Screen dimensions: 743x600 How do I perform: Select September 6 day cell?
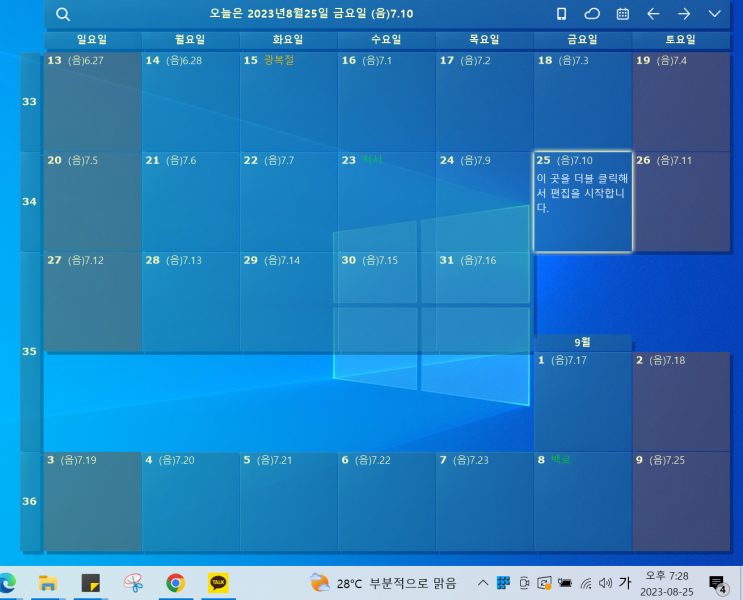point(387,501)
